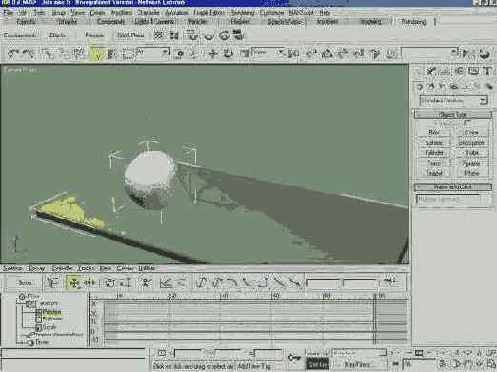
Task: Open the Key Filters dialog
Action: pyautogui.click(x=357, y=365)
